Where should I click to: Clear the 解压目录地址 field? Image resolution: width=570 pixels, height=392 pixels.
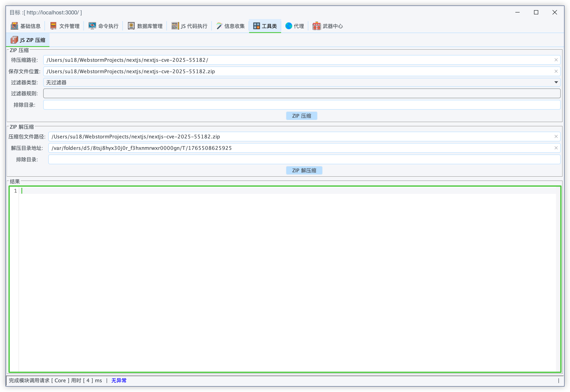[x=556, y=148]
